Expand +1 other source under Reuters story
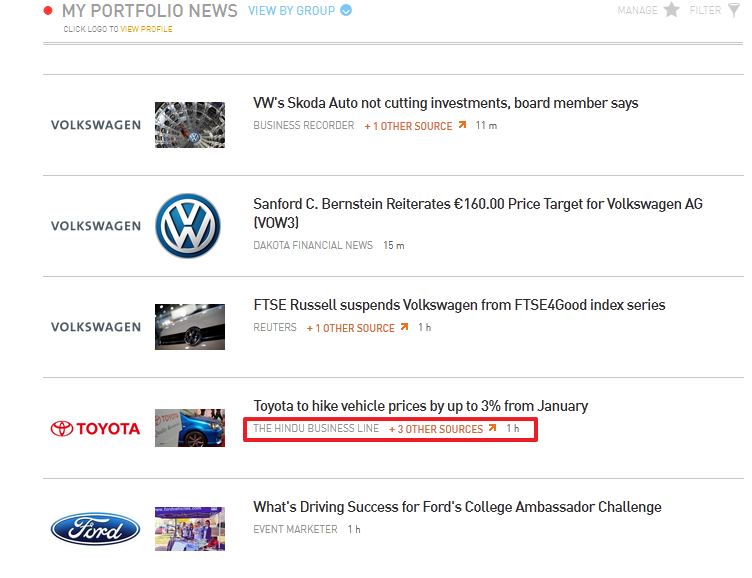This screenshot has height=578, width=752. pos(351,328)
